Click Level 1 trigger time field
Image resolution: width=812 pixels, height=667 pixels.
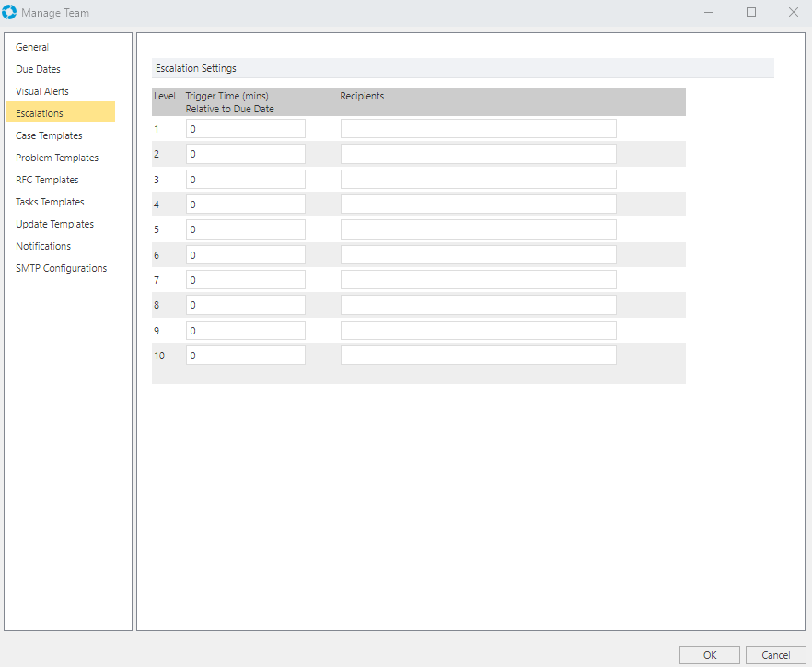[245, 129]
